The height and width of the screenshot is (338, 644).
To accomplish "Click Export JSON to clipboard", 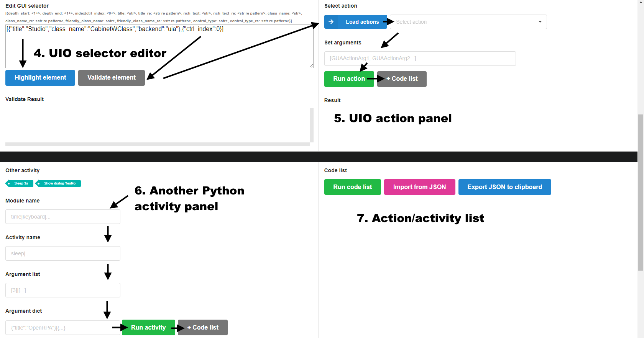I will [x=504, y=187].
